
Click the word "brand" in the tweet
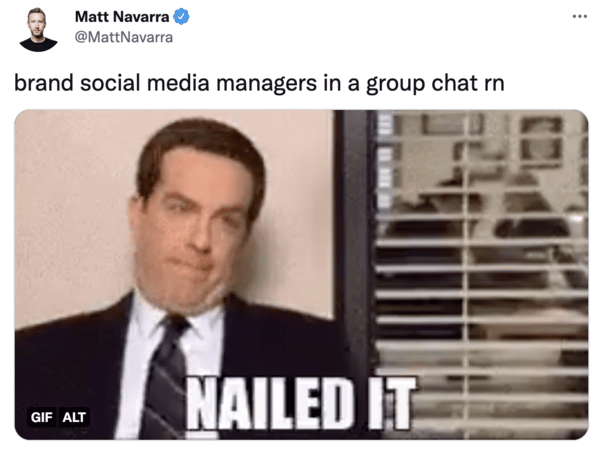click(x=43, y=83)
